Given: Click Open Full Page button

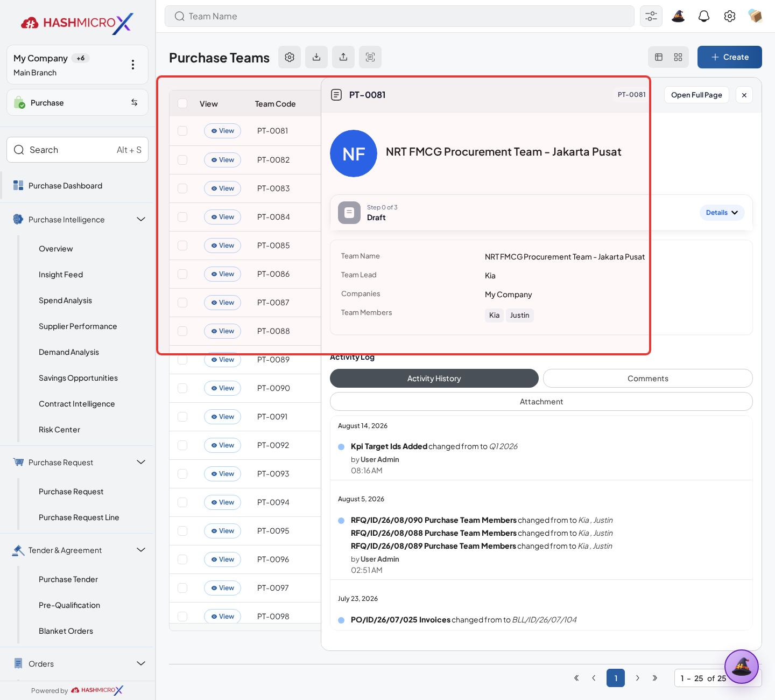Looking at the screenshot, I should click(696, 95).
